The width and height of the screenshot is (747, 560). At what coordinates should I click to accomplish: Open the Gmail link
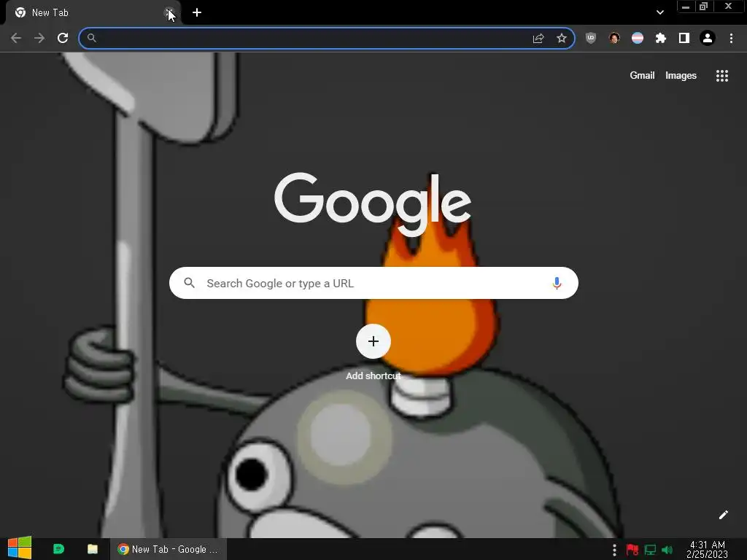click(x=642, y=75)
